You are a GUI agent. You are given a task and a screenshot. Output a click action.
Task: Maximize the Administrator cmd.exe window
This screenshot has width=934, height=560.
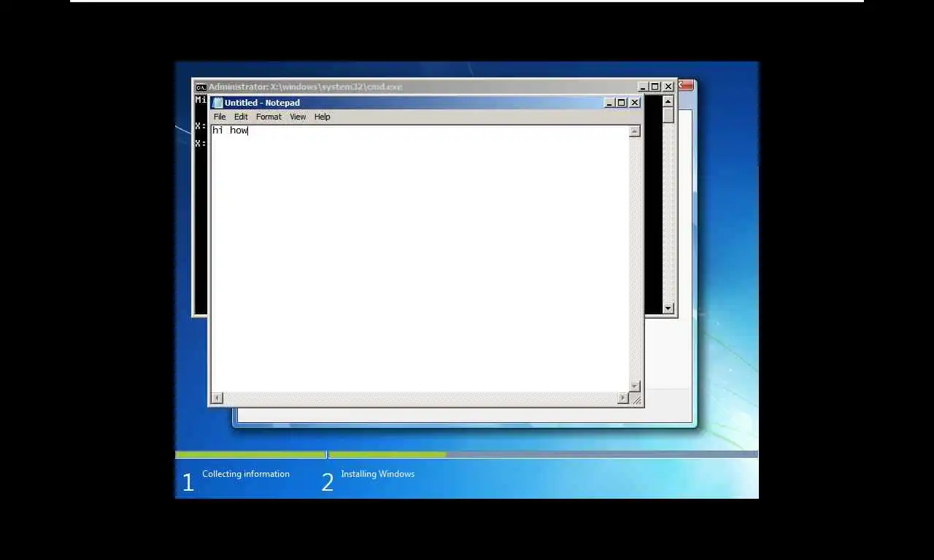point(655,87)
